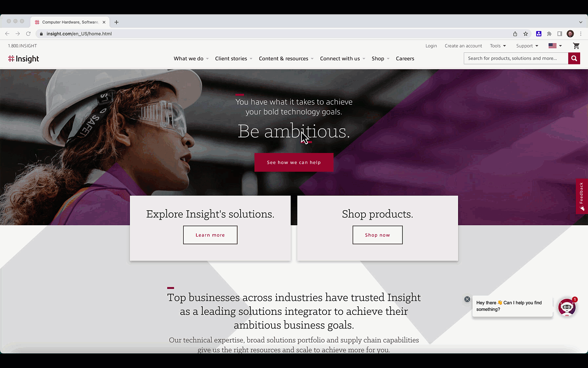Toggle the browser side panel icon
Image resolution: width=588 pixels, height=368 pixels.
pos(560,34)
